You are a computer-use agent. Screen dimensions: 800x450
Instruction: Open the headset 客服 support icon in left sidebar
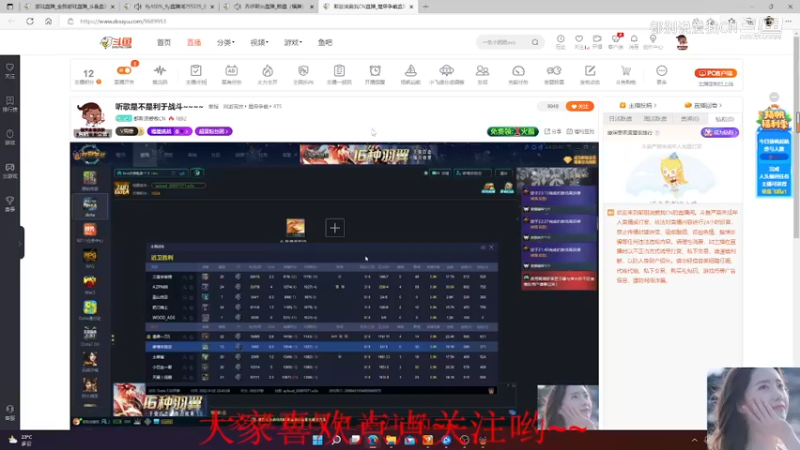10,412
